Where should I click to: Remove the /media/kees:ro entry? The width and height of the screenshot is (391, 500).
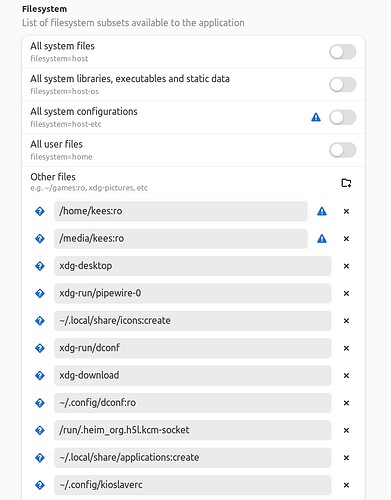pyautogui.click(x=346, y=239)
